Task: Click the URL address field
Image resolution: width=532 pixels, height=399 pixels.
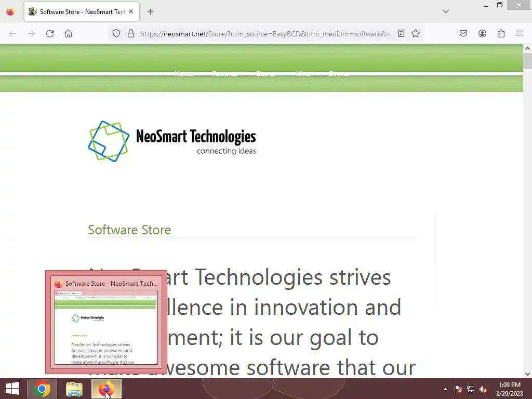Action: click(264, 34)
